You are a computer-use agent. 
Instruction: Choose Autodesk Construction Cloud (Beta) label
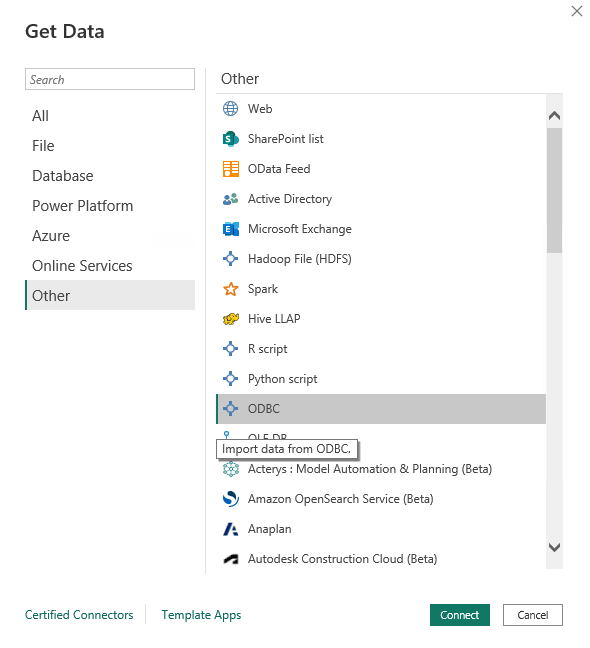(x=343, y=559)
